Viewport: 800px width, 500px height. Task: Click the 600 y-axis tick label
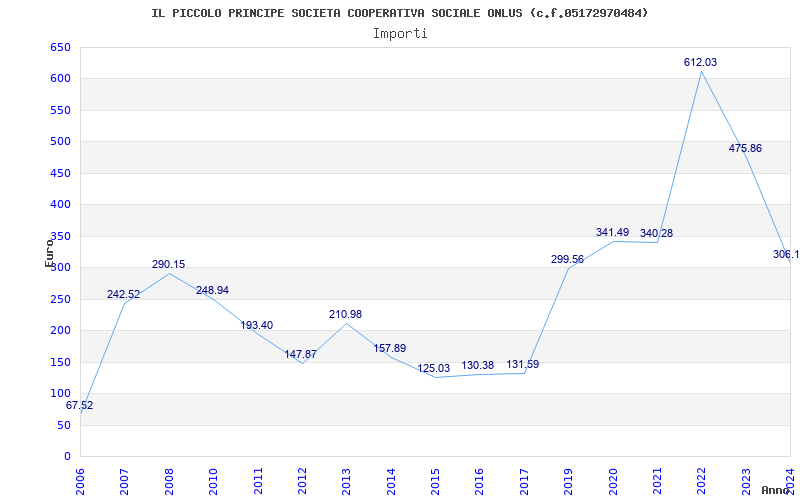[60, 79]
